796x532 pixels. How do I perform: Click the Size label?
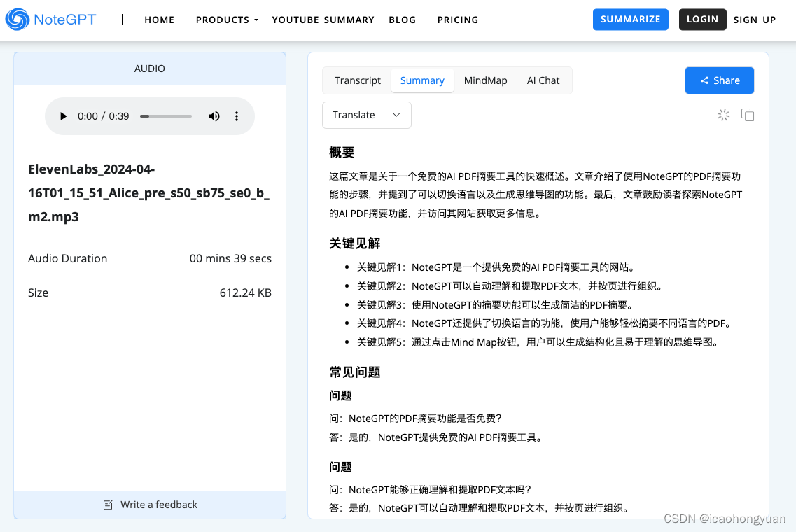point(38,293)
